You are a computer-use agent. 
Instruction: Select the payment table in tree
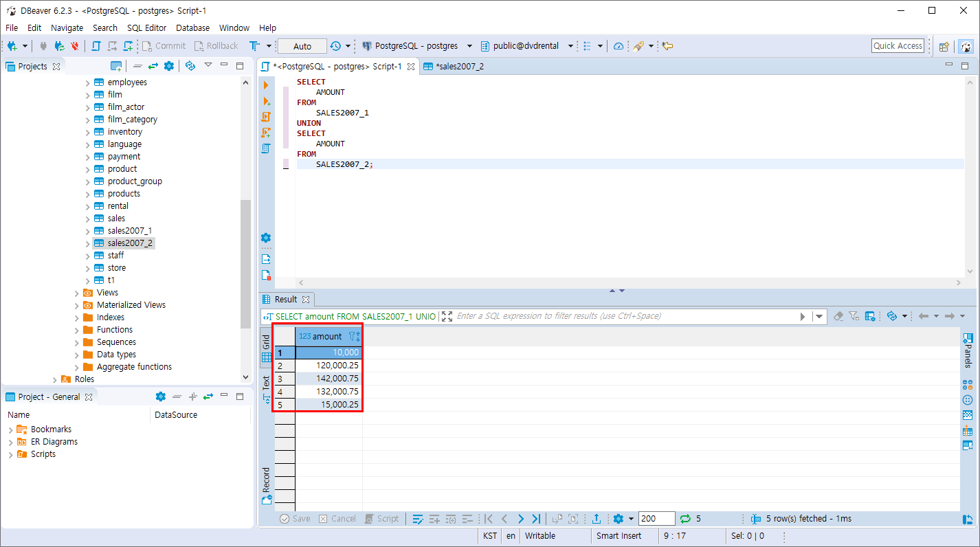(124, 157)
